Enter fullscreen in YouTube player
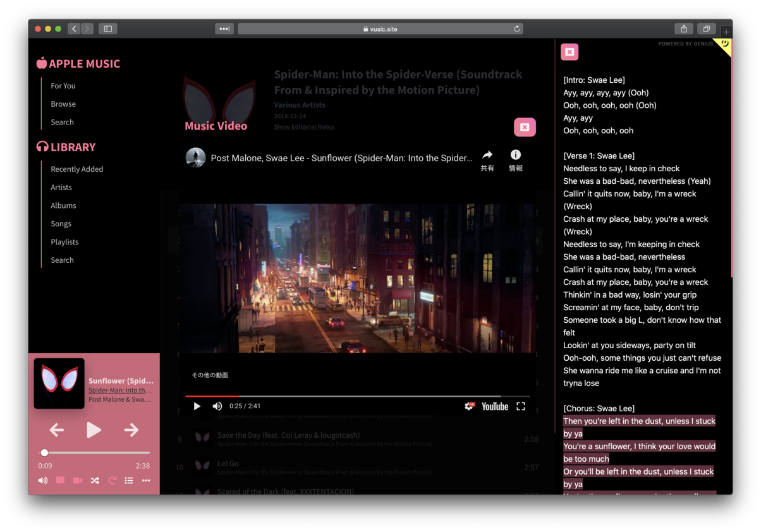Screen dimensions: 761x532 [x=521, y=406]
